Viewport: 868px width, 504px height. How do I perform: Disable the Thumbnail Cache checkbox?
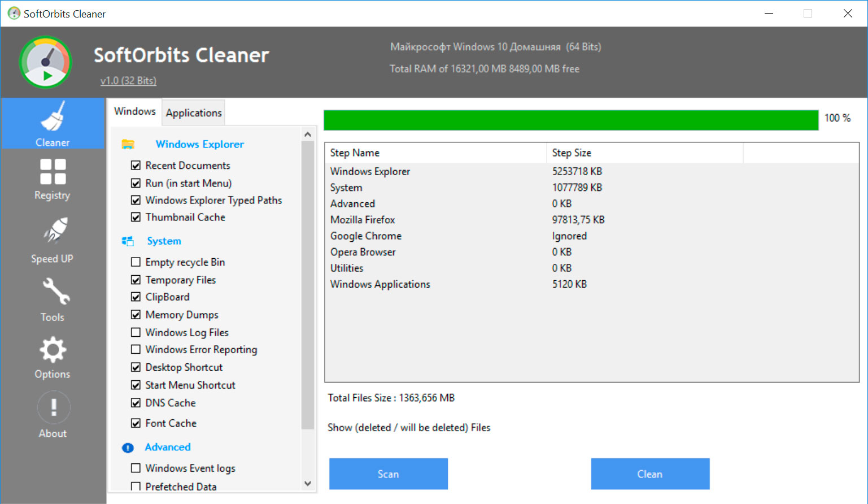click(136, 217)
